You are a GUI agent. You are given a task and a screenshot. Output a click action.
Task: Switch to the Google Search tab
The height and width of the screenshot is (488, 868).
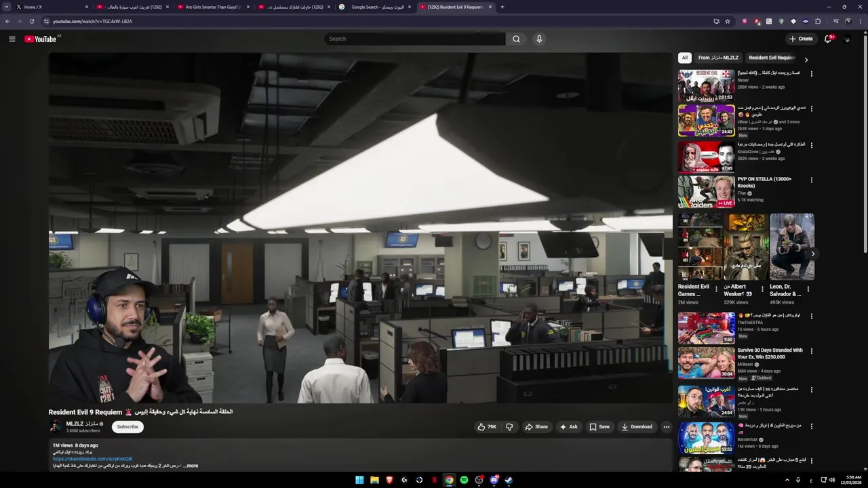click(x=374, y=7)
